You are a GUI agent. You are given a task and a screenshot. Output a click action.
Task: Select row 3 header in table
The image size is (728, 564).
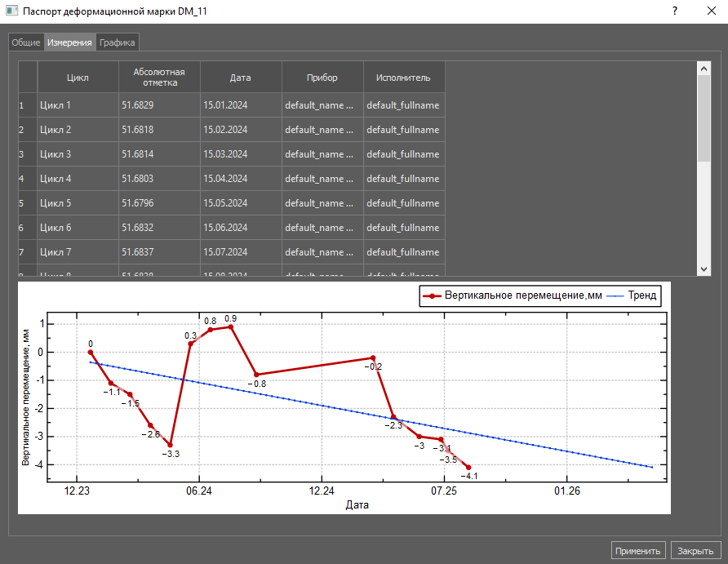[x=27, y=154]
